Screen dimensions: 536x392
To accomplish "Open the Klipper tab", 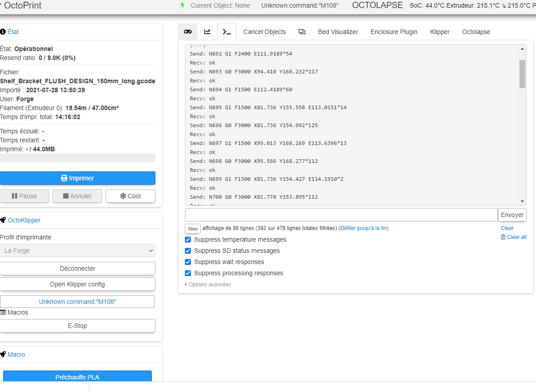I will point(440,32).
